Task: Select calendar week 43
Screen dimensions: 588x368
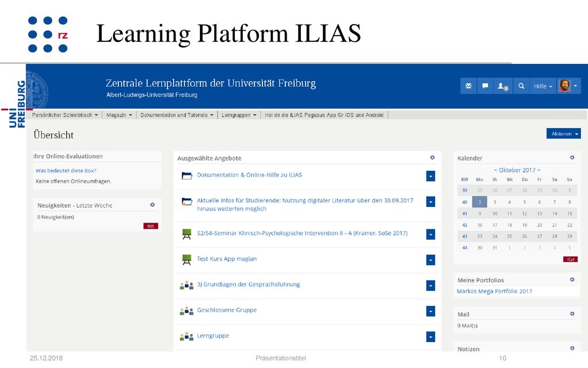Action: click(x=465, y=236)
